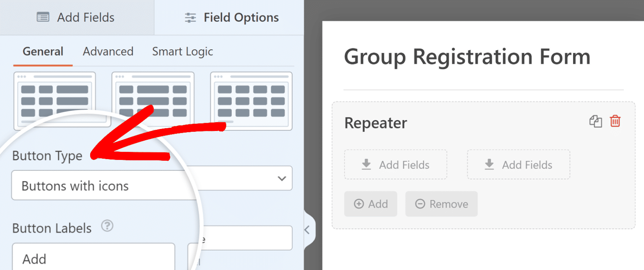This screenshot has width=644, height=270.
Task: Duplicate the Repeater field using the copy icon
Action: [x=596, y=121]
